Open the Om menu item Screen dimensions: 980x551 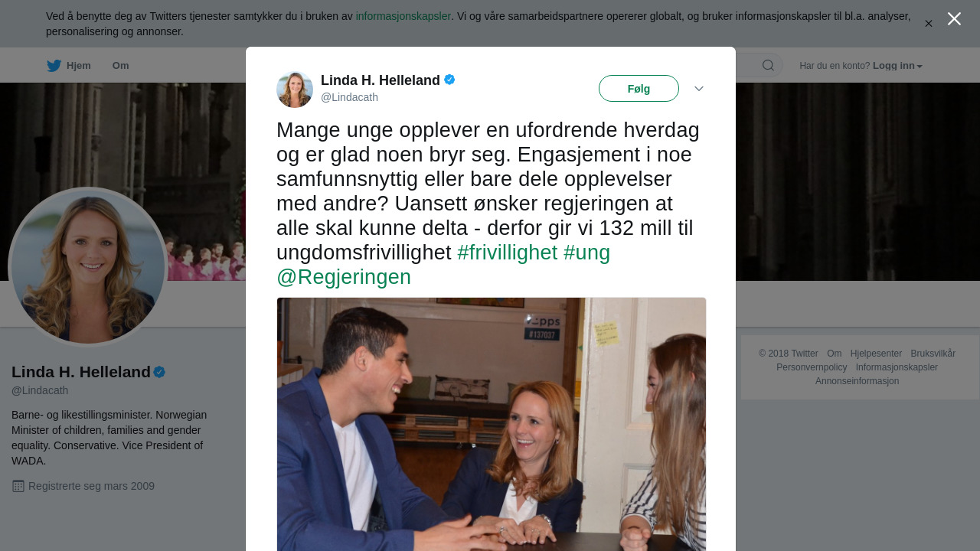pyautogui.click(x=121, y=66)
